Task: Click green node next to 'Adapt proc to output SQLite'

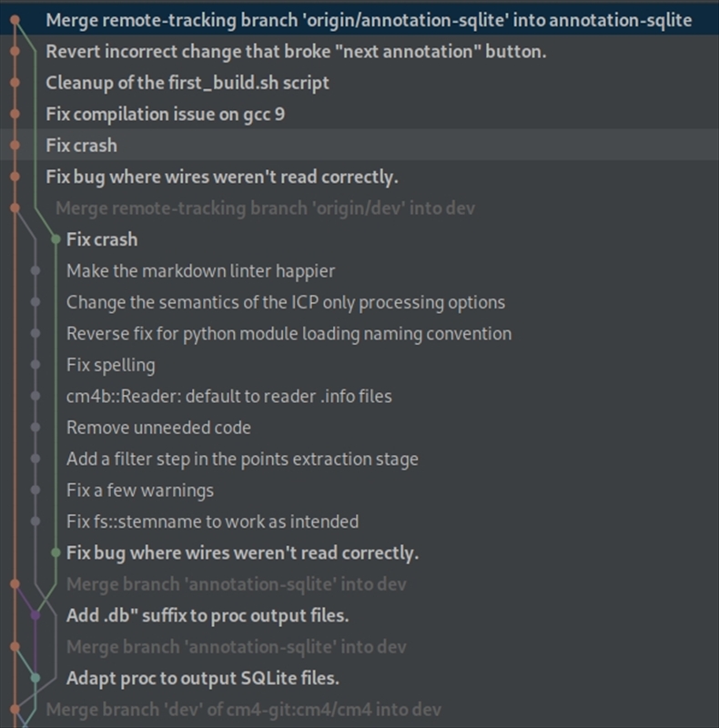Action: [x=35, y=678]
